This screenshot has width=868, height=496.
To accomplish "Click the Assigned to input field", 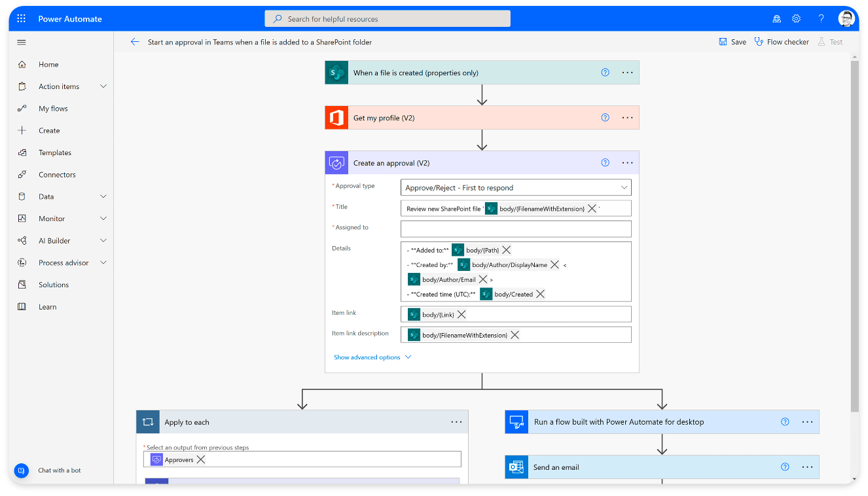I will (516, 228).
